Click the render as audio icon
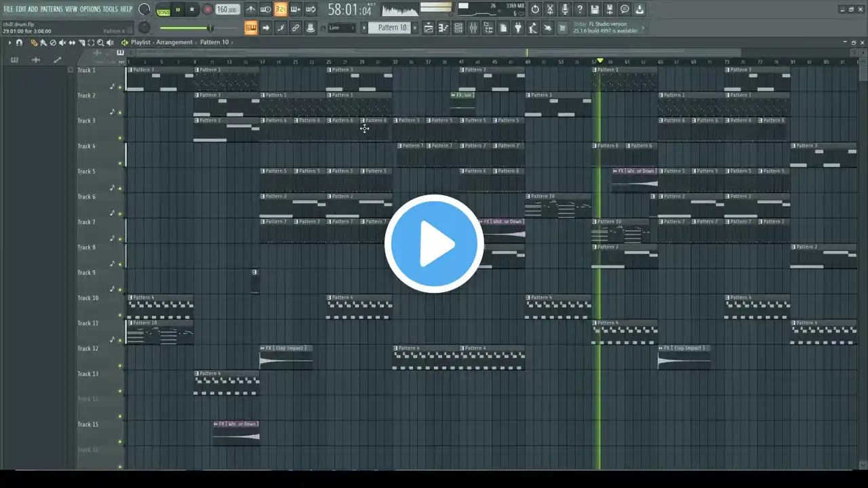This screenshot has height=488, width=868. pos(610,9)
